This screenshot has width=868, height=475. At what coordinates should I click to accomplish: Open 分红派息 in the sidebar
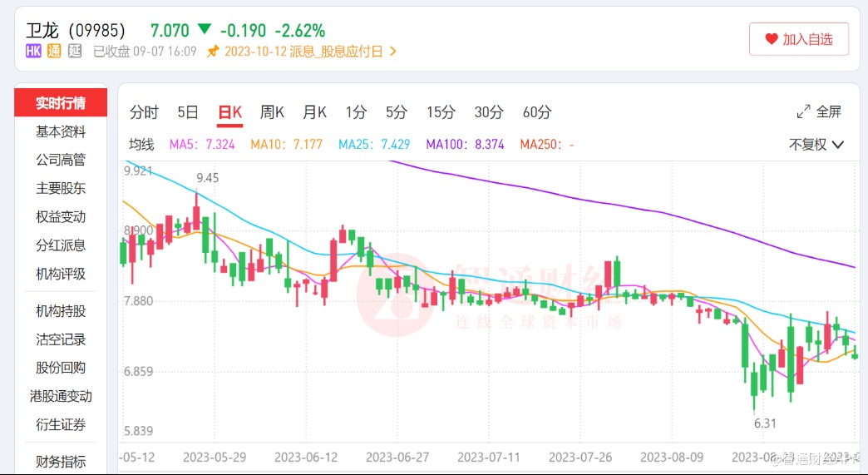click(x=61, y=245)
